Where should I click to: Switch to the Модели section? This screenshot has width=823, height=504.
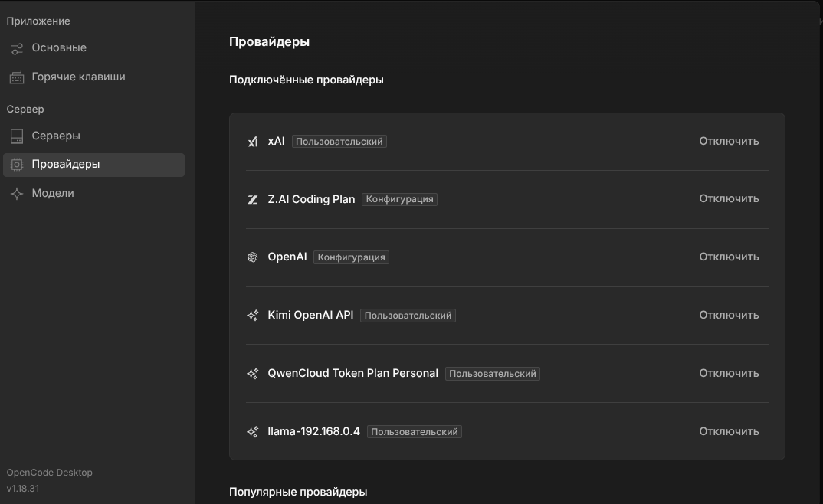click(94, 194)
